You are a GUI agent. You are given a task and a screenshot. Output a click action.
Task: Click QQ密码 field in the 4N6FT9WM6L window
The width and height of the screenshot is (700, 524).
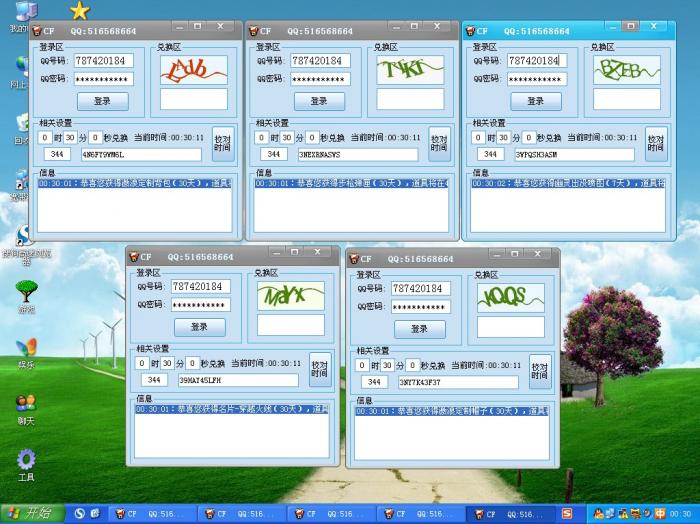coord(104,79)
